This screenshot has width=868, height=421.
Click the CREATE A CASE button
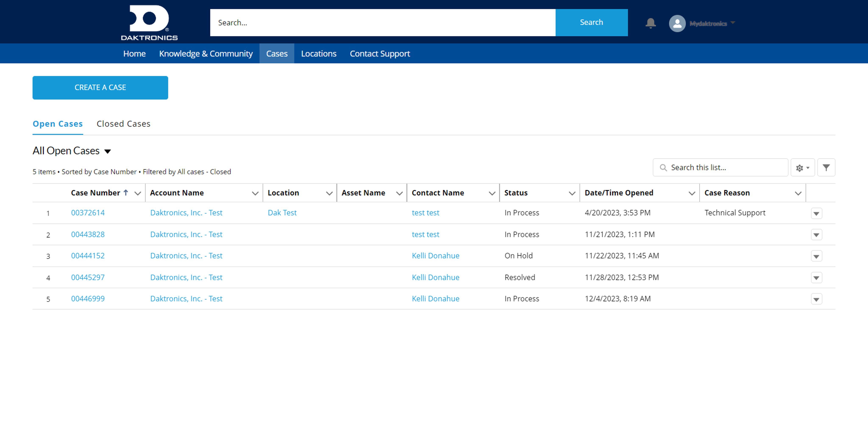pyautogui.click(x=100, y=87)
